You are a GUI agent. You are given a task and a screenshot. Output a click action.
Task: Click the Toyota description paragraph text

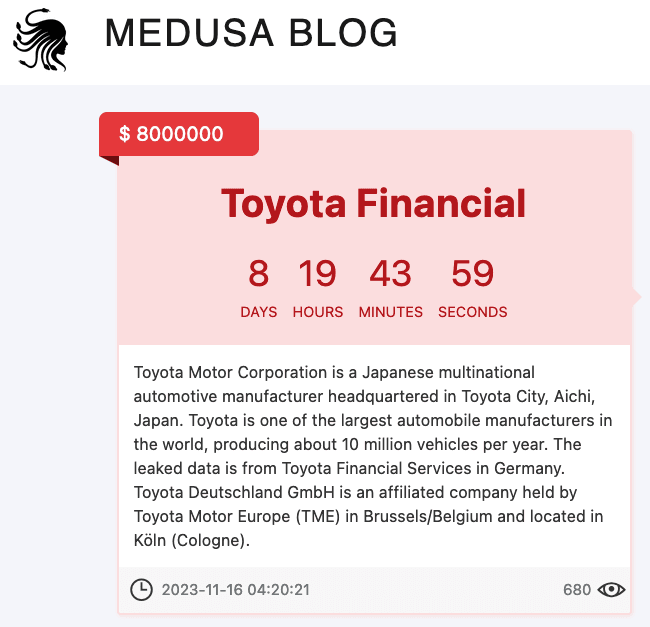tap(373, 456)
